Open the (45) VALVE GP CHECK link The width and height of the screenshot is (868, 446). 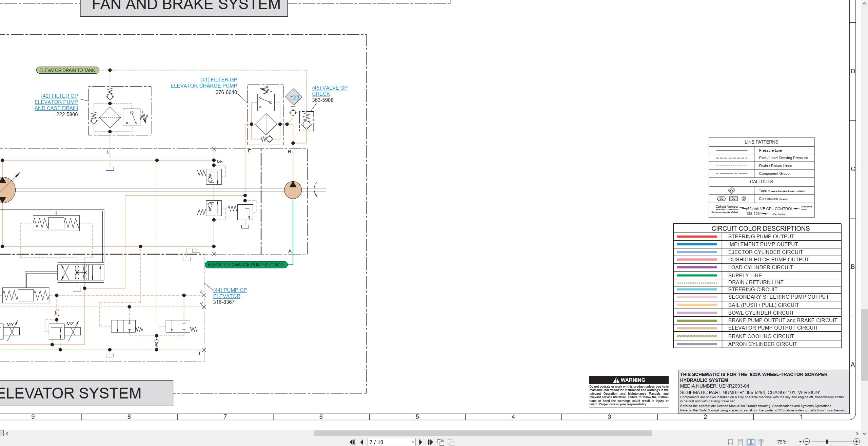(330, 91)
